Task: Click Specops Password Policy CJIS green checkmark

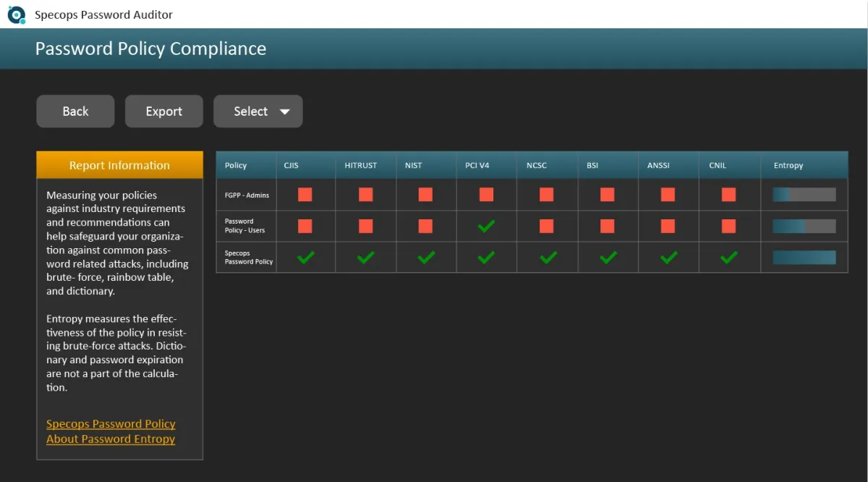Action: tap(306, 257)
